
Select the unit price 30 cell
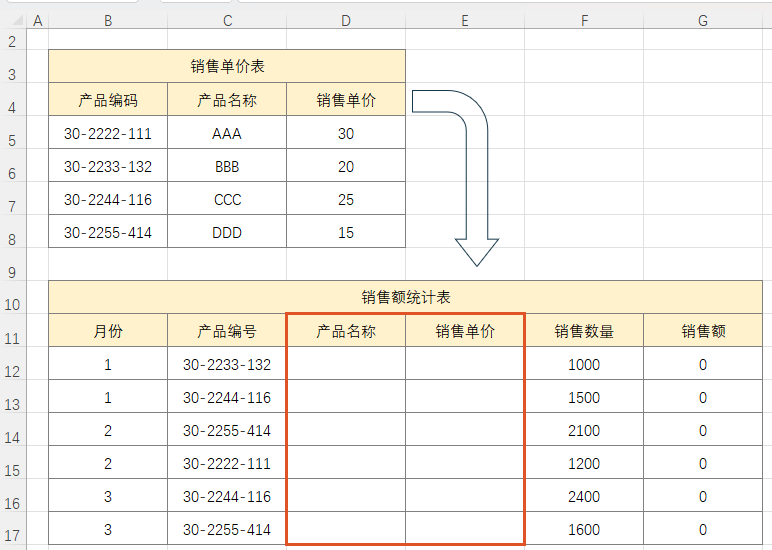point(346,133)
